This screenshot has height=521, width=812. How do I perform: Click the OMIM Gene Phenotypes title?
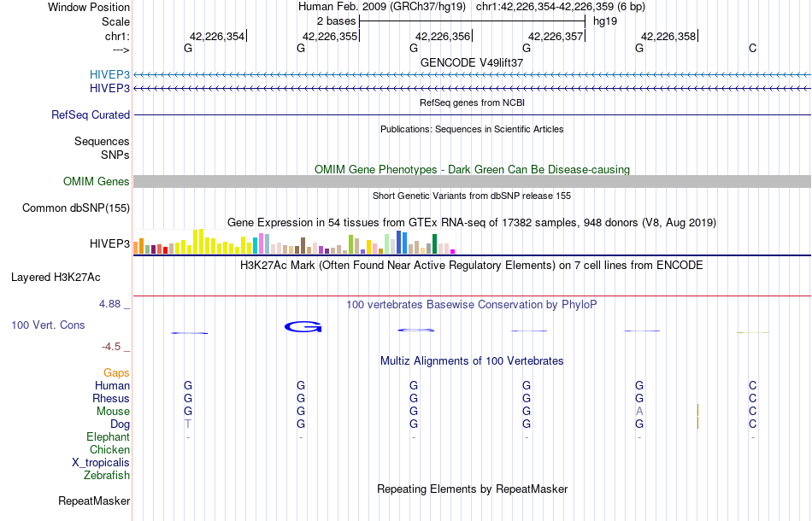click(x=472, y=170)
